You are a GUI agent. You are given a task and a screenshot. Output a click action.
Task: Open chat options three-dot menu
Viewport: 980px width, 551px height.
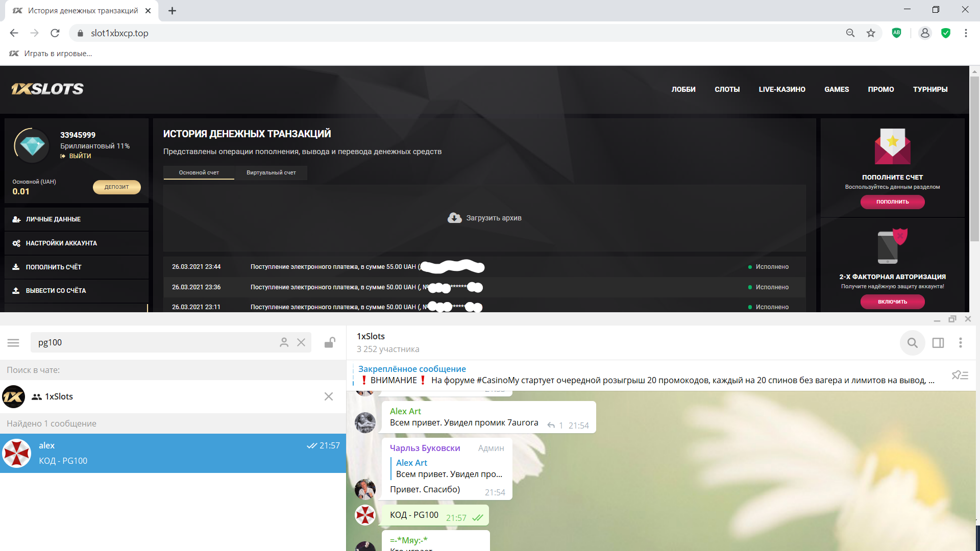[x=960, y=343]
